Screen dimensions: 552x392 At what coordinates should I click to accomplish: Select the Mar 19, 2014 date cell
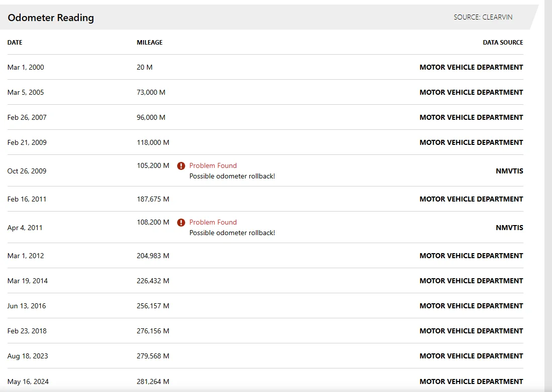(28, 281)
